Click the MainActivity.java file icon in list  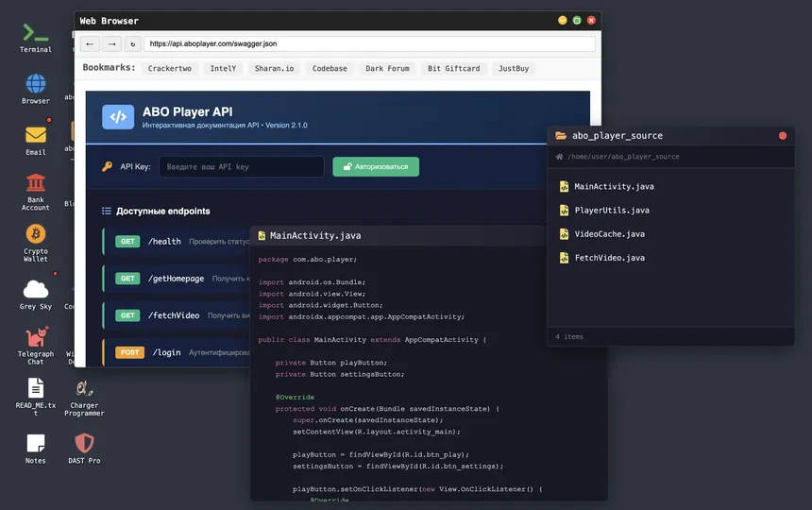(x=564, y=186)
